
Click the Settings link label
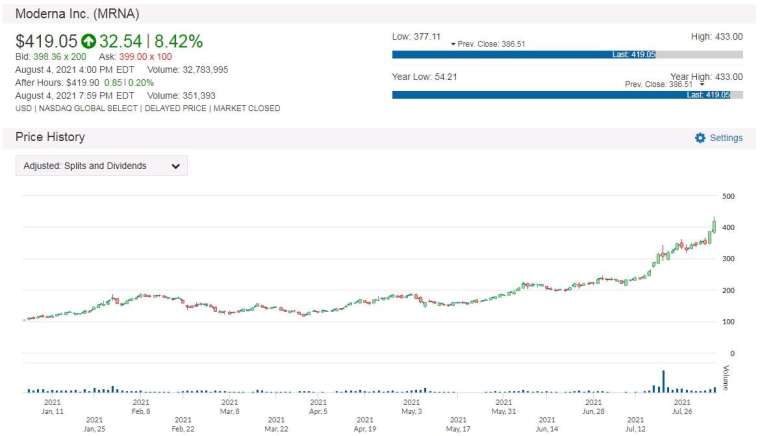point(726,138)
